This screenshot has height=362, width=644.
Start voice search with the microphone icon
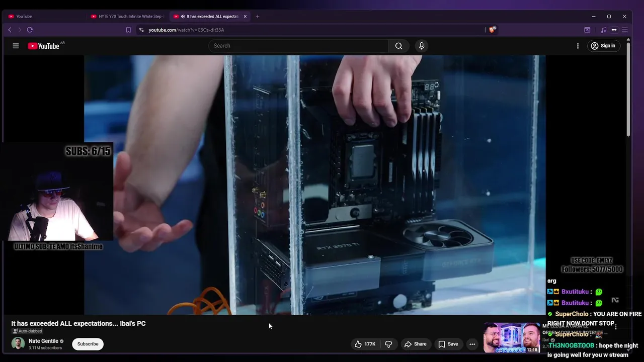(x=422, y=46)
